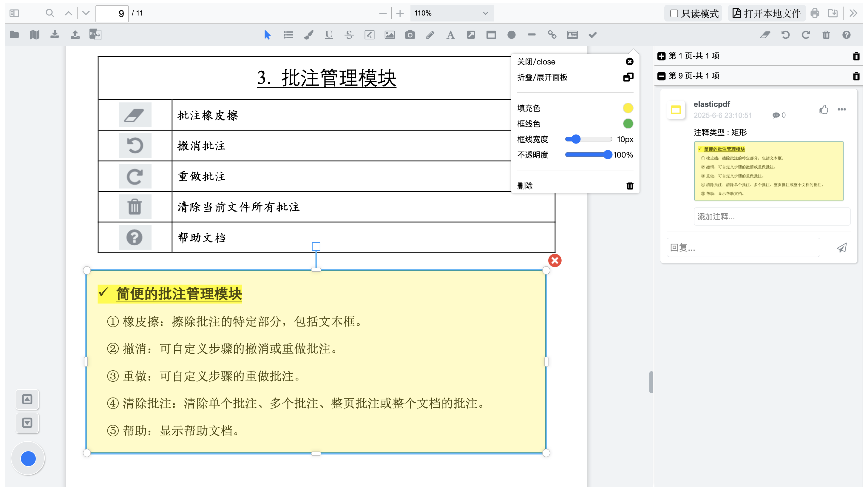
Task: Select the rectangle annotation tool
Action: [491, 35]
